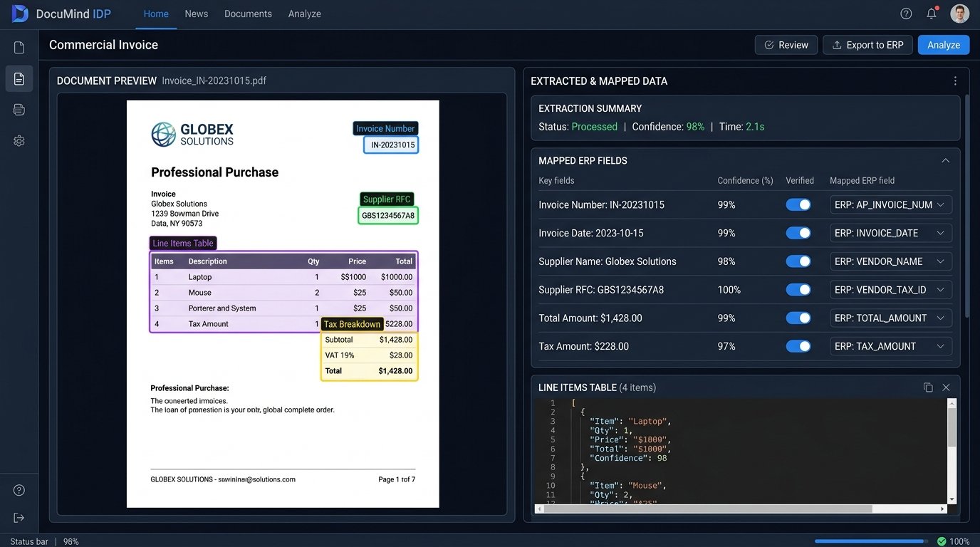The height and width of the screenshot is (547, 980).
Task: Toggle verified switch for Total Amount
Action: 798,318
